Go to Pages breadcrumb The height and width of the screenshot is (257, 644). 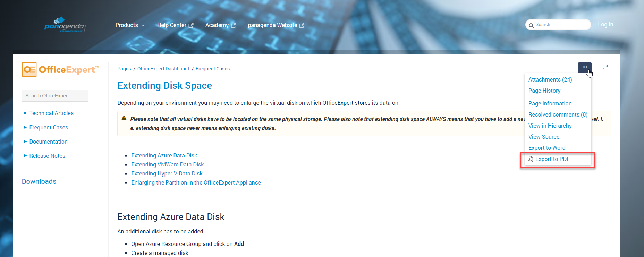[x=124, y=69]
